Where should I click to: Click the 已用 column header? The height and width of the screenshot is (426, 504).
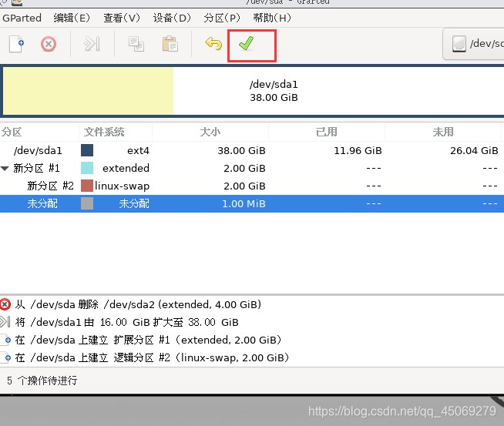(x=327, y=132)
